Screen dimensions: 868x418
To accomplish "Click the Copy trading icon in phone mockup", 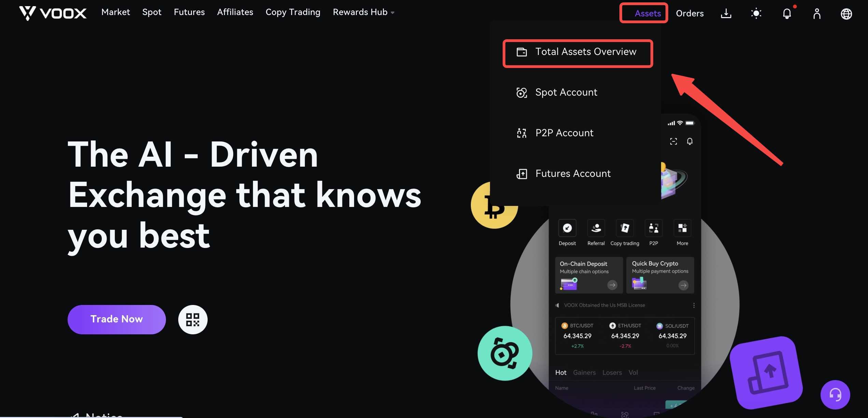I will pyautogui.click(x=625, y=228).
